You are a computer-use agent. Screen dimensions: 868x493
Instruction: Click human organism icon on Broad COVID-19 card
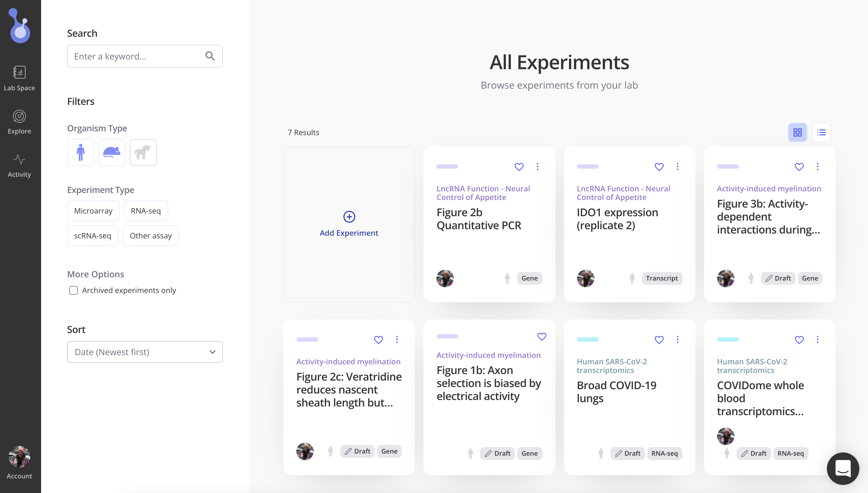(x=601, y=453)
